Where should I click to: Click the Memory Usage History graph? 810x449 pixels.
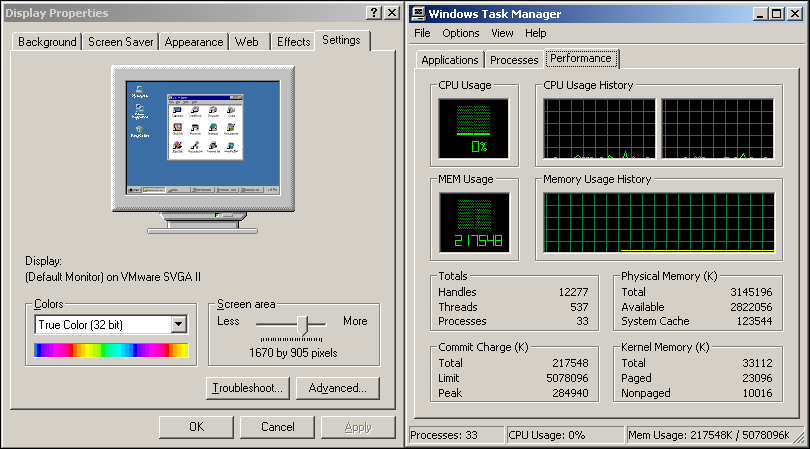pyautogui.click(x=659, y=223)
